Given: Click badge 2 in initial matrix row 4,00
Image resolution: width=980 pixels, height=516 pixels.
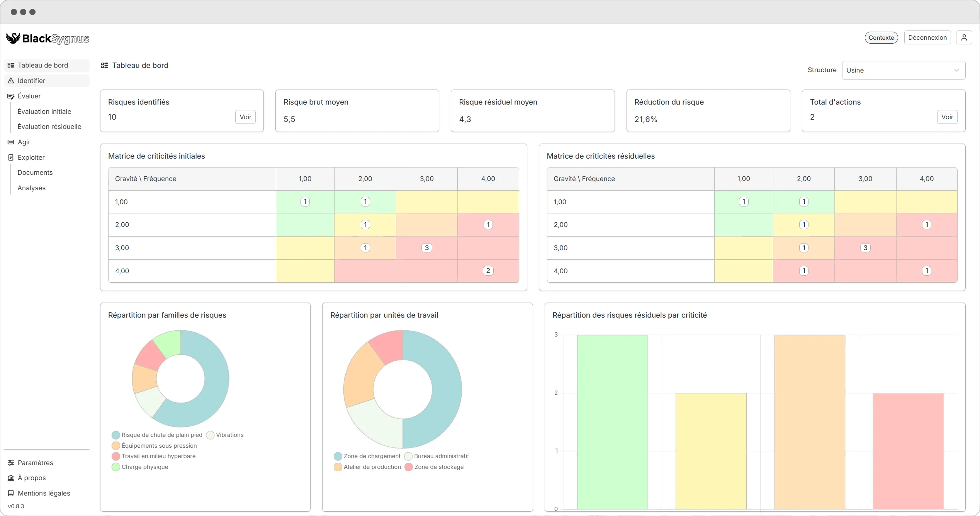Looking at the screenshot, I should coord(488,271).
